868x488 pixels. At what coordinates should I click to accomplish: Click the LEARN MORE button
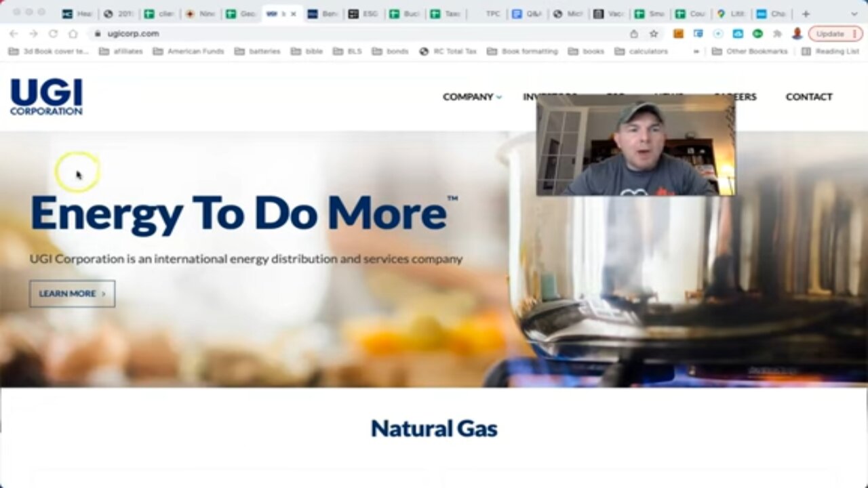(72, 293)
